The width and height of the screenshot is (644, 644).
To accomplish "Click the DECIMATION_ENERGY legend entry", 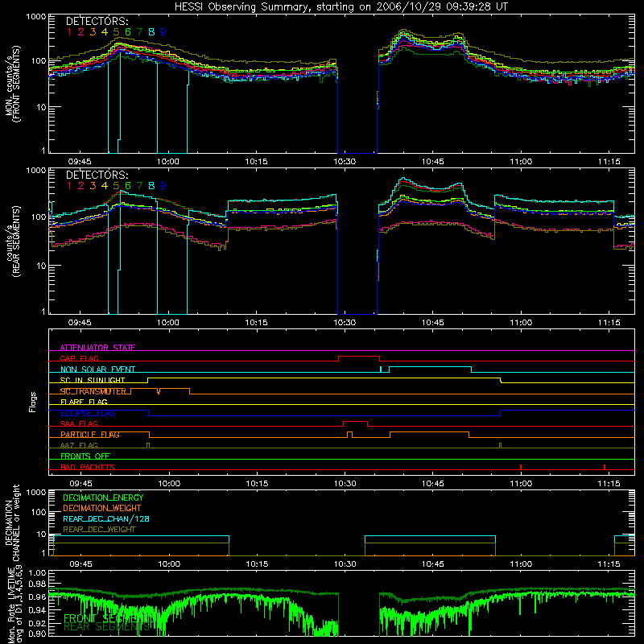I will [103, 497].
